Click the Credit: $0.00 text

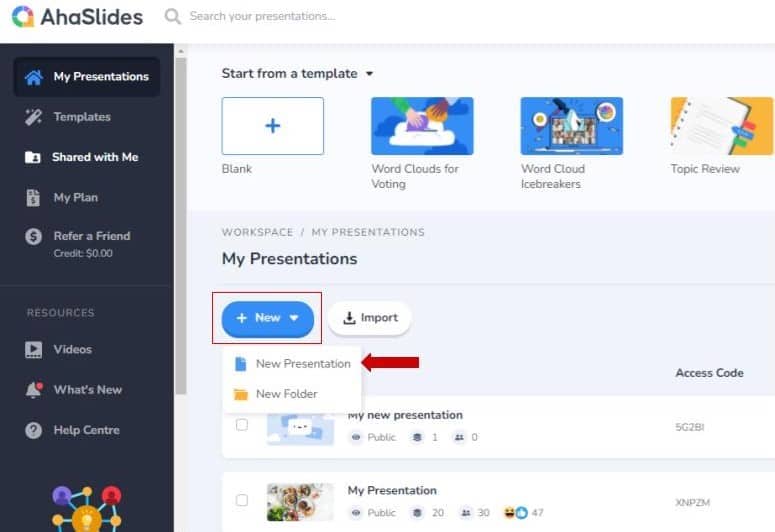click(x=83, y=254)
